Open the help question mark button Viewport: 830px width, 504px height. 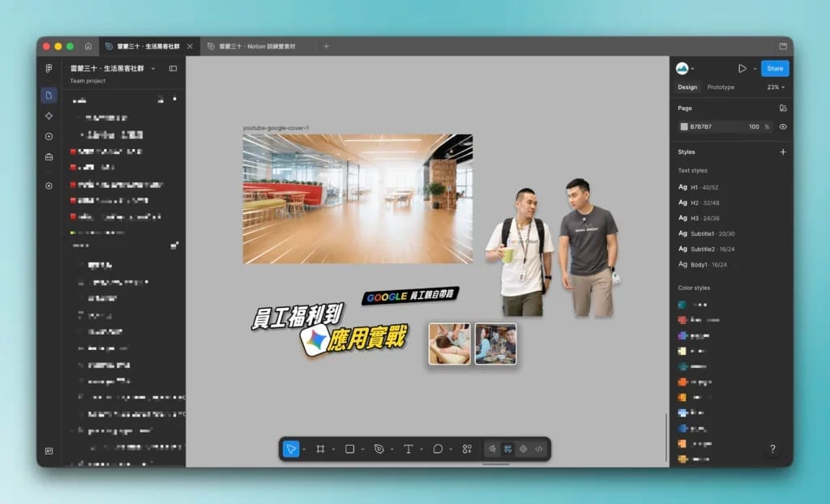point(772,449)
